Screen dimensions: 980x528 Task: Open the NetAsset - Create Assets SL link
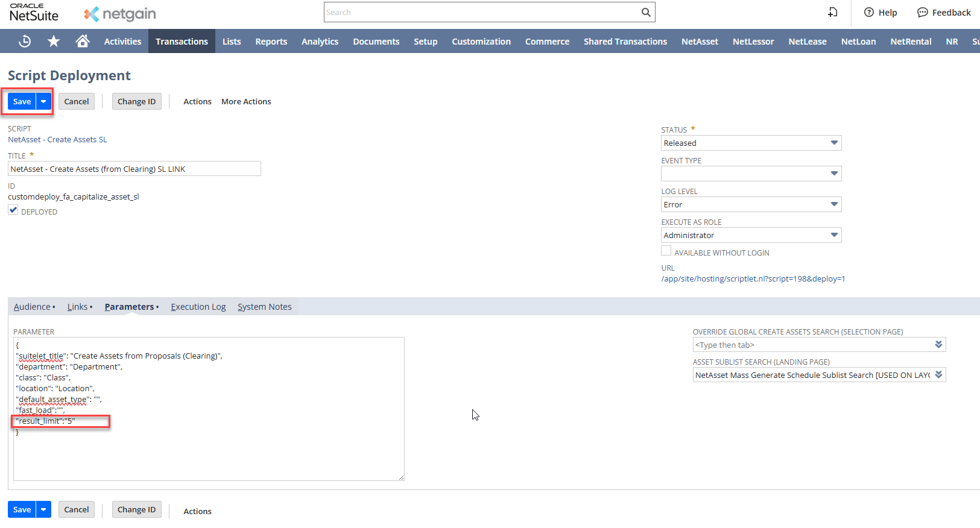[57, 139]
